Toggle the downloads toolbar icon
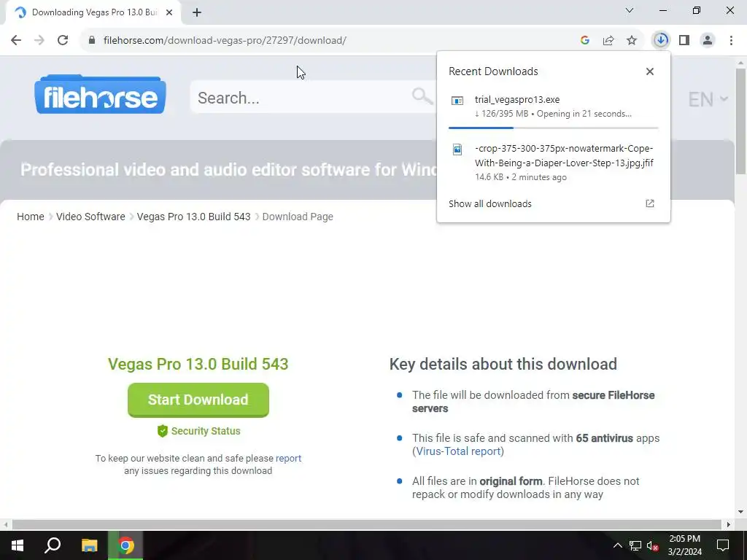The image size is (747, 560). (661, 40)
